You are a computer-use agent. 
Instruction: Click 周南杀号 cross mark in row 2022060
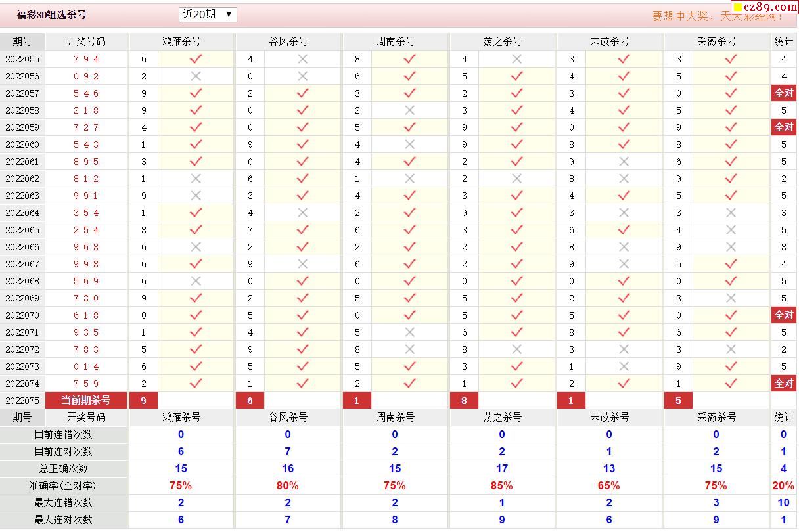(409, 144)
